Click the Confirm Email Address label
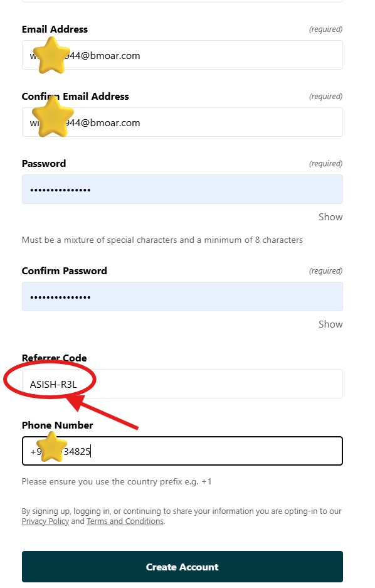Image resolution: width=375 pixels, height=588 pixels. click(75, 96)
